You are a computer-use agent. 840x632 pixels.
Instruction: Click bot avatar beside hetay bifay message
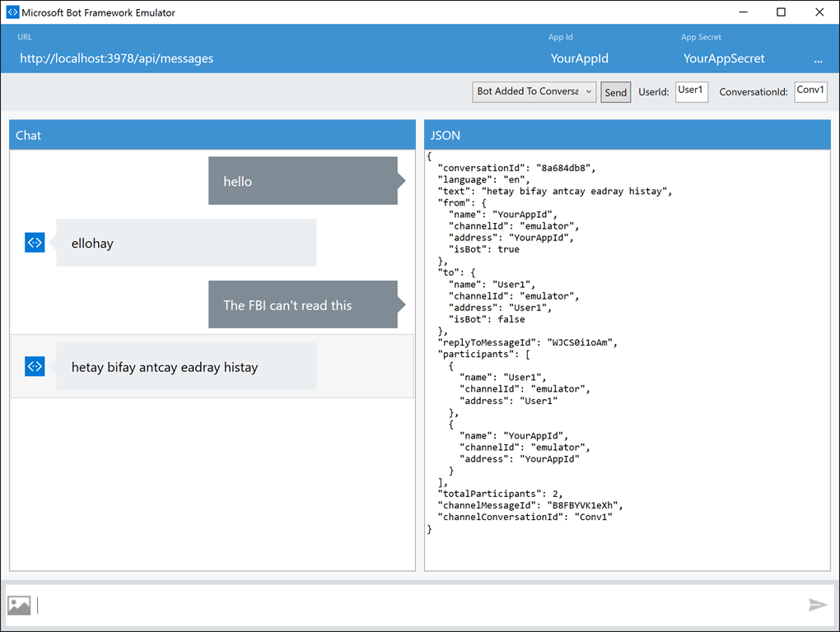coord(35,366)
